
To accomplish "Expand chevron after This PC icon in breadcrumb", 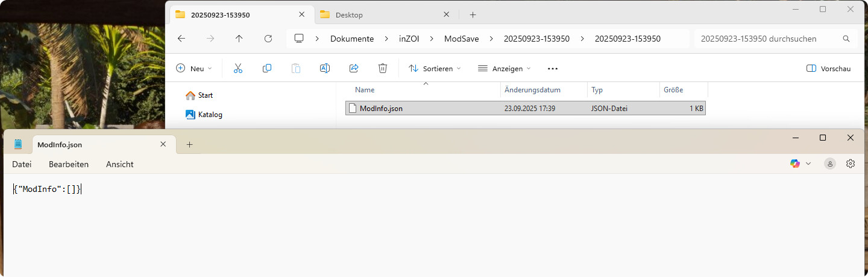I will coord(317,39).
